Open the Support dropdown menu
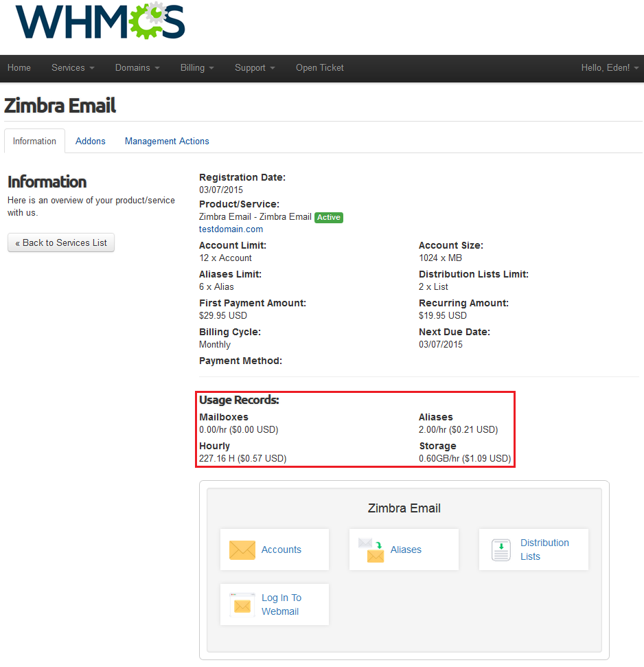 tap(255, 67)
